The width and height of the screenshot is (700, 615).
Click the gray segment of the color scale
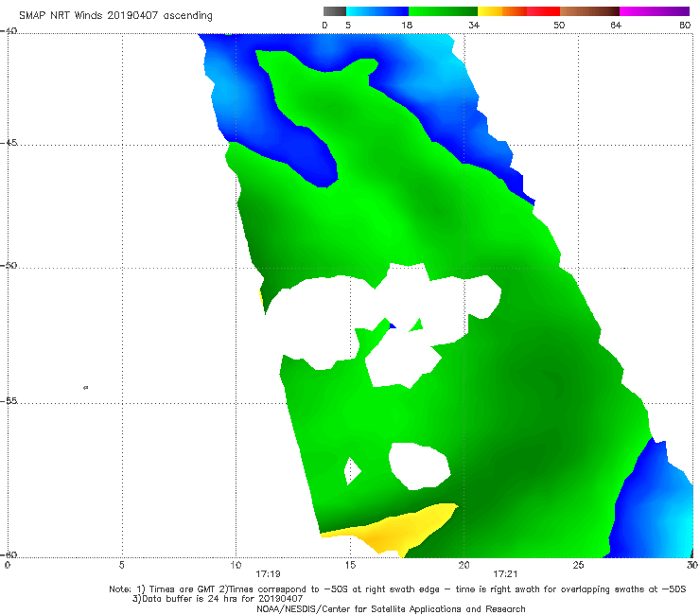point(335,11)
